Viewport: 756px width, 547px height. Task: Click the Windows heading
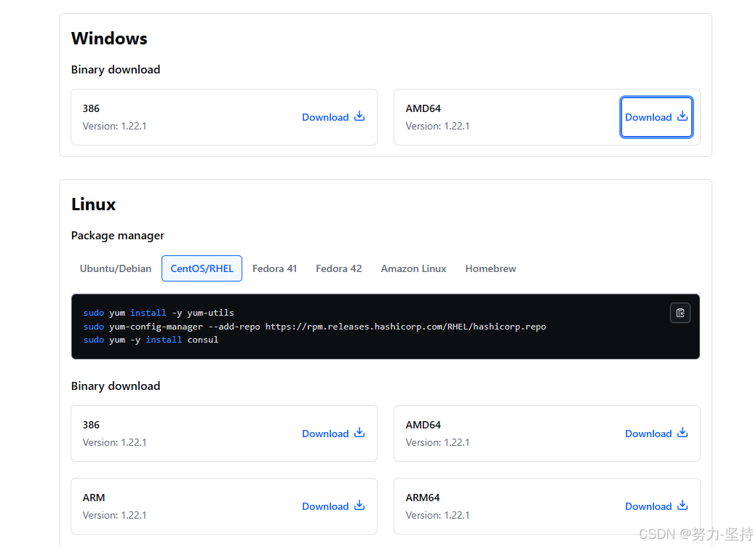pos(109,38)
